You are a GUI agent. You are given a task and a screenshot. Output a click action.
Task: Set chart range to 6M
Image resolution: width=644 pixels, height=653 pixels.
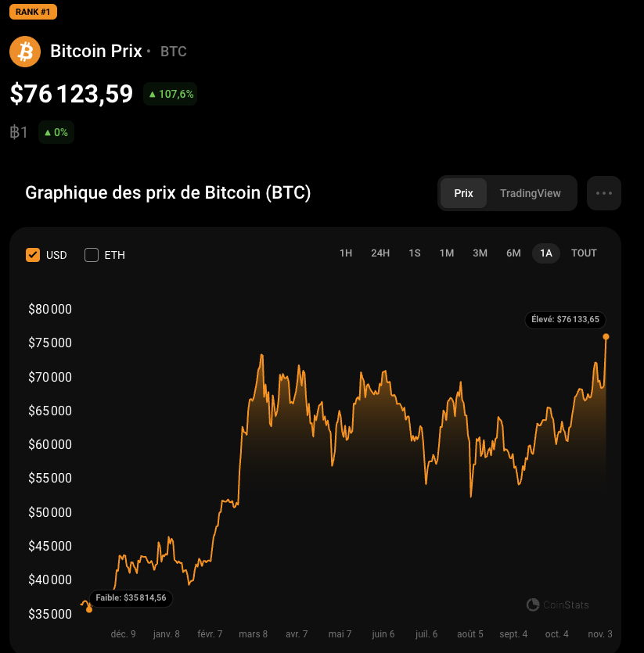(x=513, y=253)
